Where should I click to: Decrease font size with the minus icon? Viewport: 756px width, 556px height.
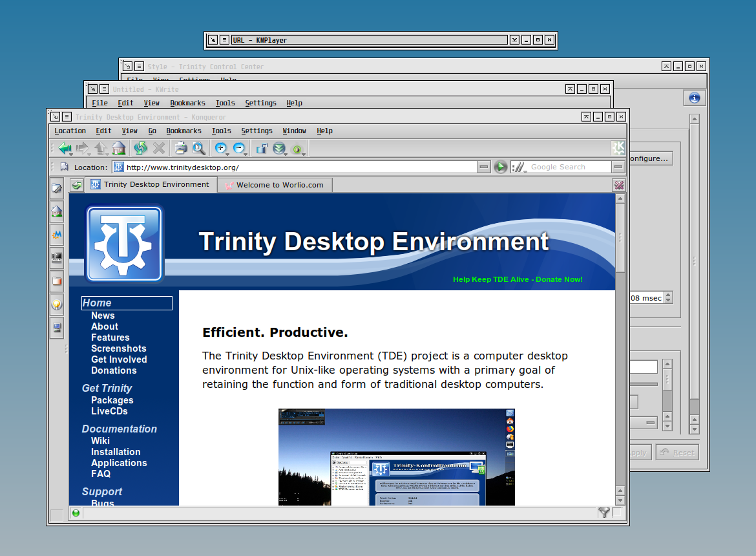pos(238,148)
